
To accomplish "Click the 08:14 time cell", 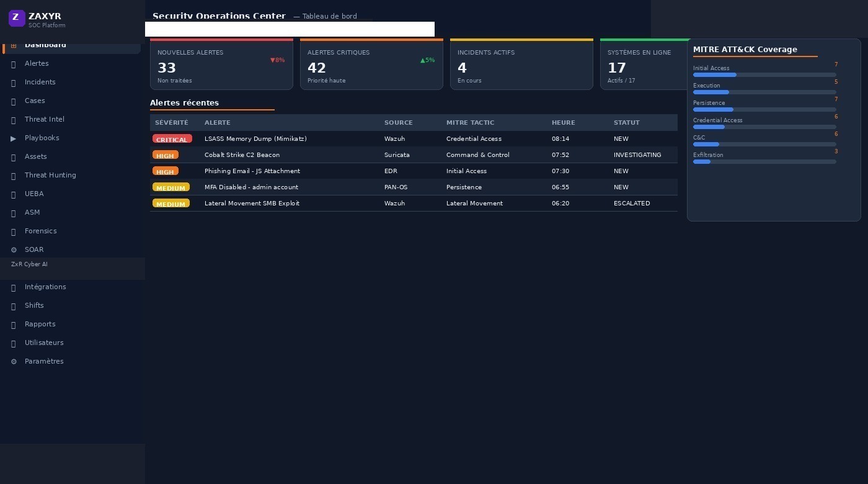I will pos(560,139).
